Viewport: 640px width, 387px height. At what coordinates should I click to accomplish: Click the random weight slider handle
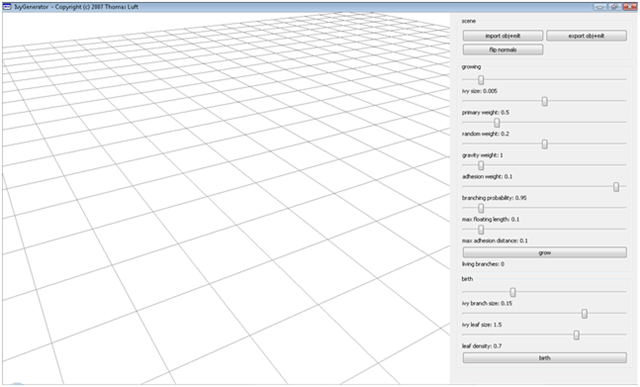(497, 122)
